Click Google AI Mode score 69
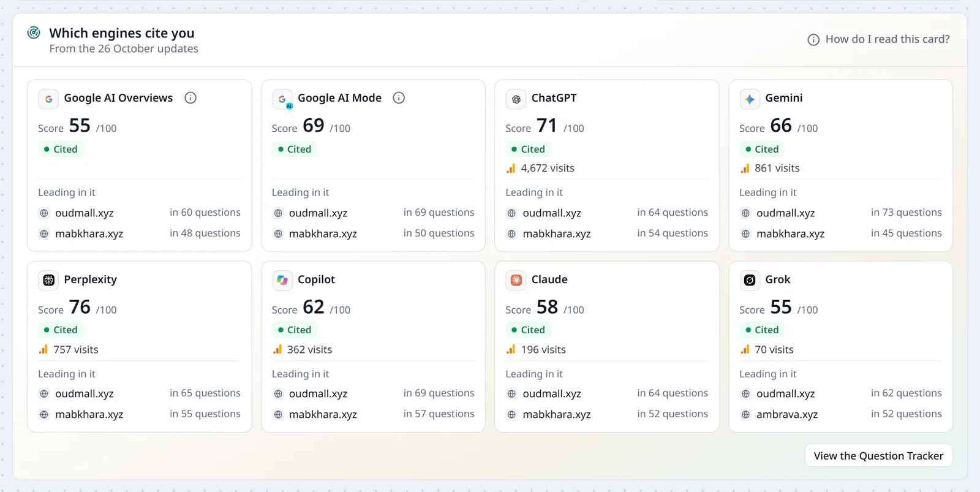 (x=314, y=126)
